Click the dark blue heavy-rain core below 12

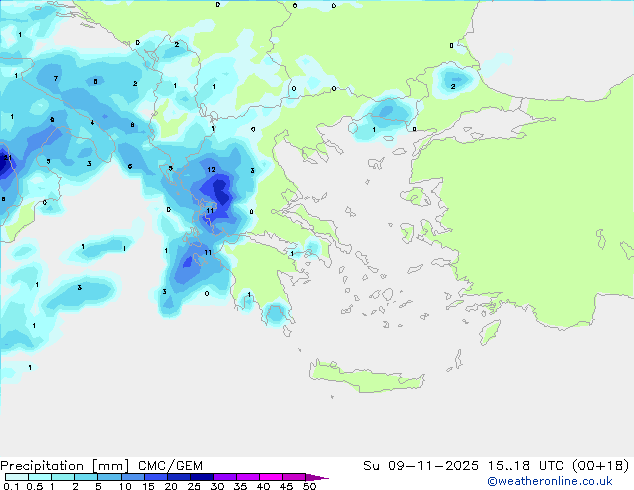click(221, 191)
